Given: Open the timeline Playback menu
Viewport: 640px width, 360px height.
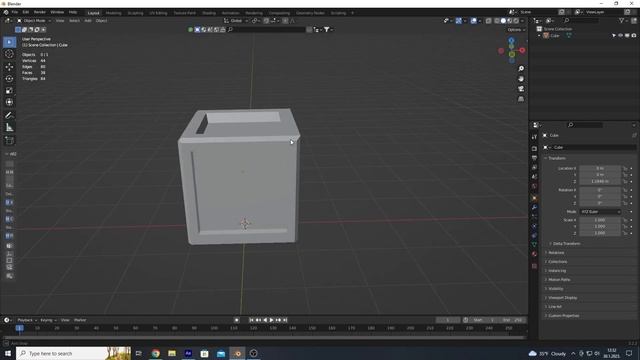Looking at the screenshot, I should coord(27,320).
